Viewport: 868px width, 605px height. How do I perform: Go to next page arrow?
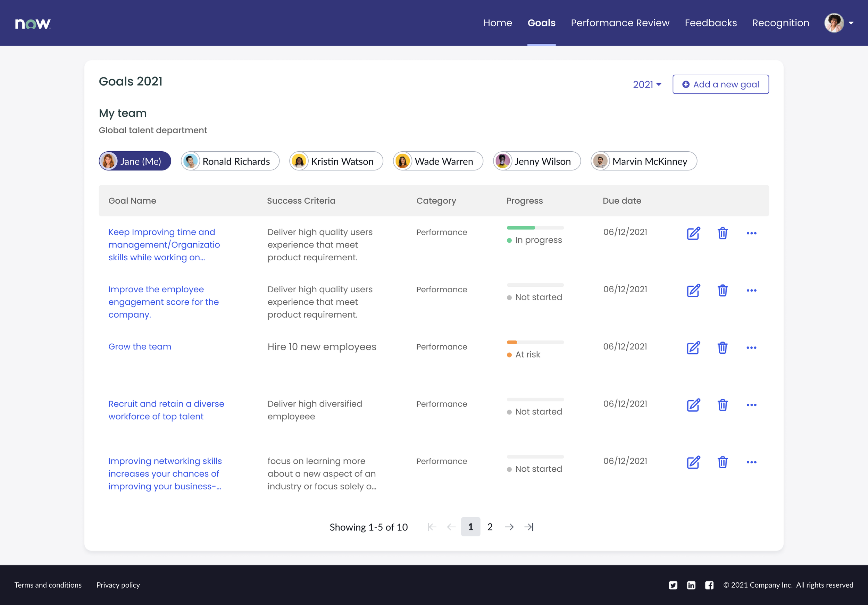click(x=509, y=527)
